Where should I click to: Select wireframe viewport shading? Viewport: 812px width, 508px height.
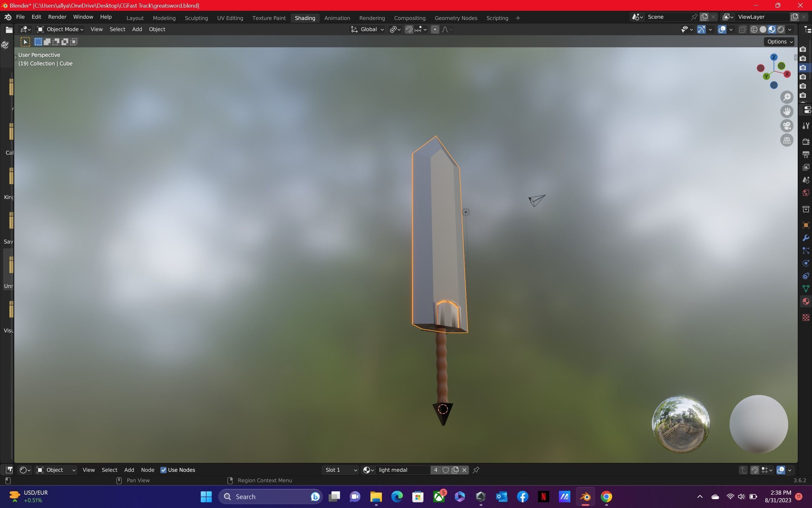click(754, 30)
